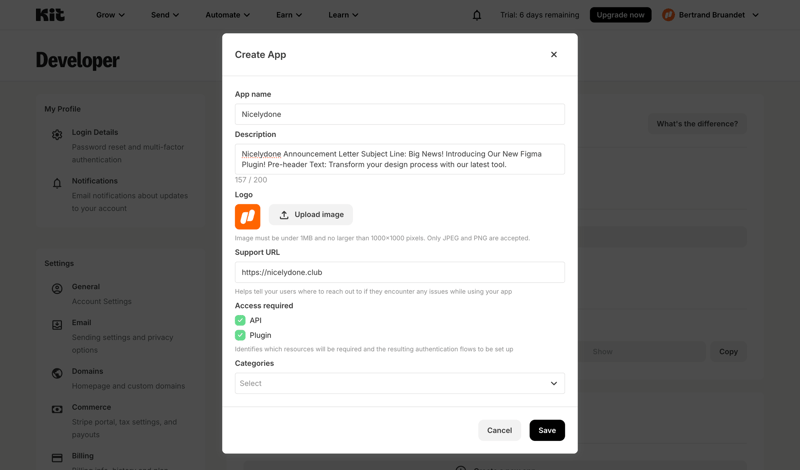Click the sidebar Notifications bell icon
Screen dimensions: 800x470
point(57,183)
